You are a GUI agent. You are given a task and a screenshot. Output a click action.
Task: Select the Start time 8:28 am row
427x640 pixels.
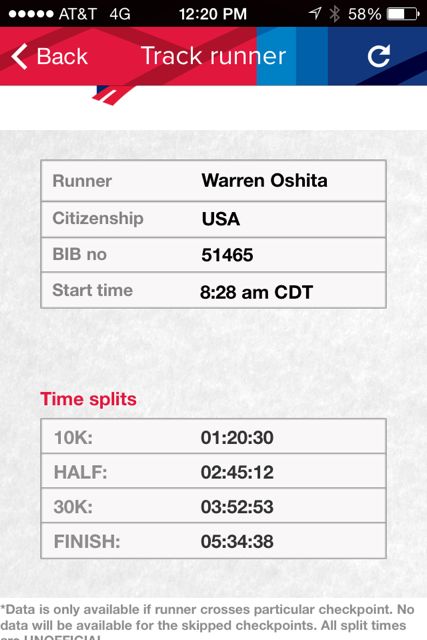pos(214,290)
